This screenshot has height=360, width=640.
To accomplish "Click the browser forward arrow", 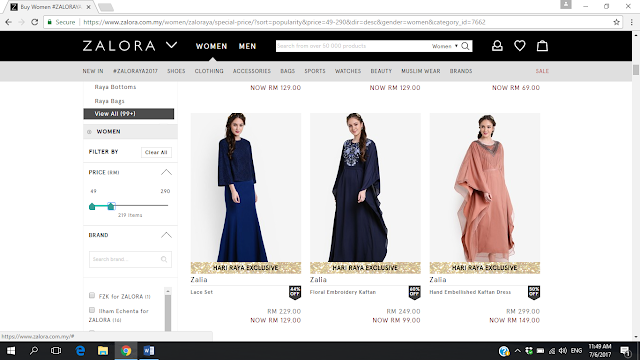I will [x=21, y=22].
